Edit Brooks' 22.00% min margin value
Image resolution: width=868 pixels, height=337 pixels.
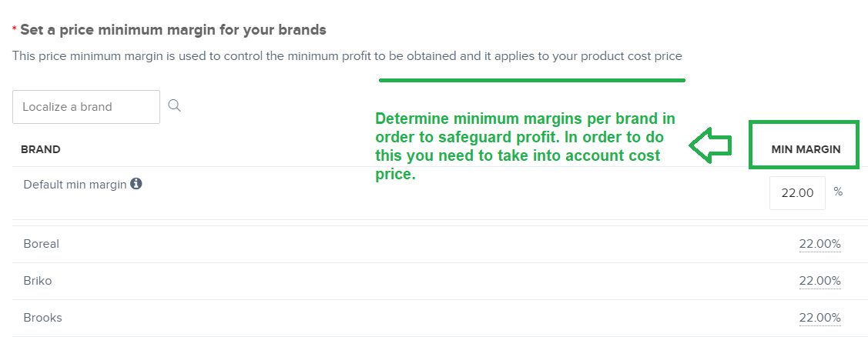click(x=819, y=319)
